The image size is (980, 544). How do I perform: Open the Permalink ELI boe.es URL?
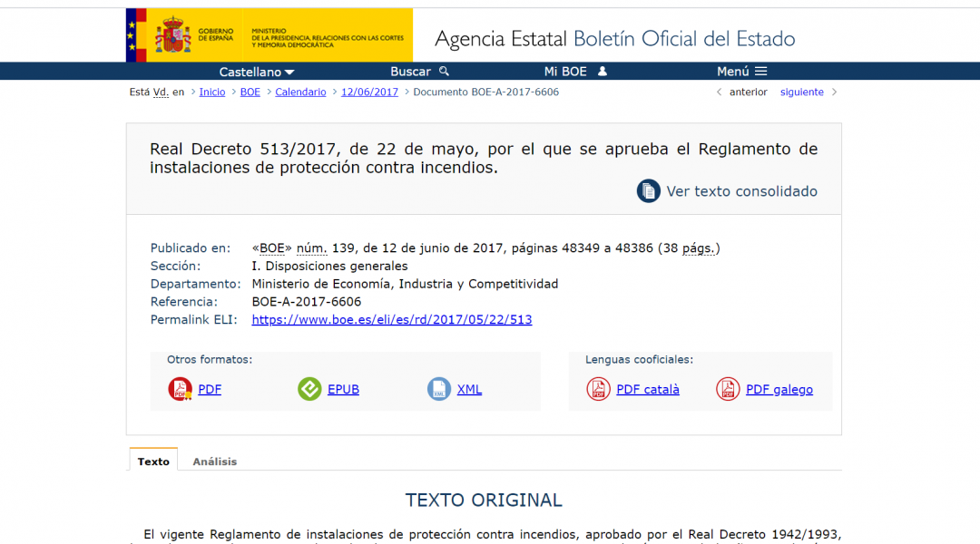click(392, 320)
